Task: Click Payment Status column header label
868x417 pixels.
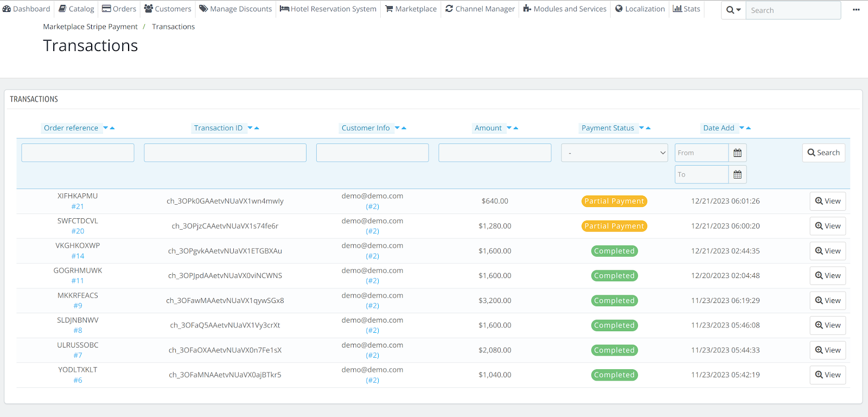Action: tap(608, 128)
